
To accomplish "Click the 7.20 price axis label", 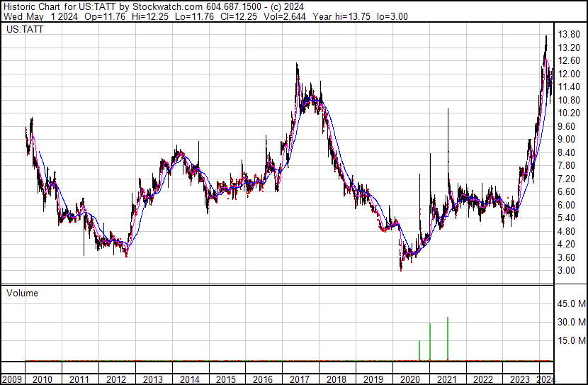I will pos(567,179).
